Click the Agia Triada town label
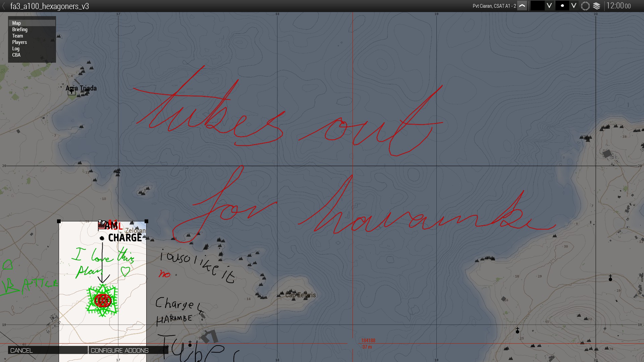 [x=81, y=88]
